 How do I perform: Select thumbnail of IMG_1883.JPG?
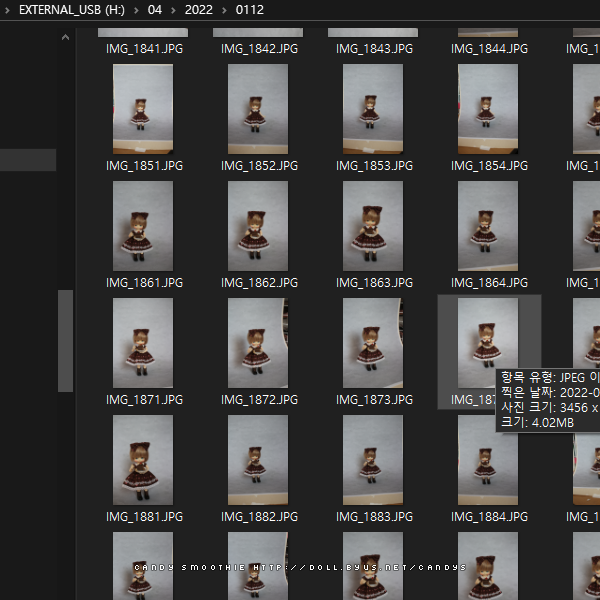pyautogui.click(x=373, y=460)
